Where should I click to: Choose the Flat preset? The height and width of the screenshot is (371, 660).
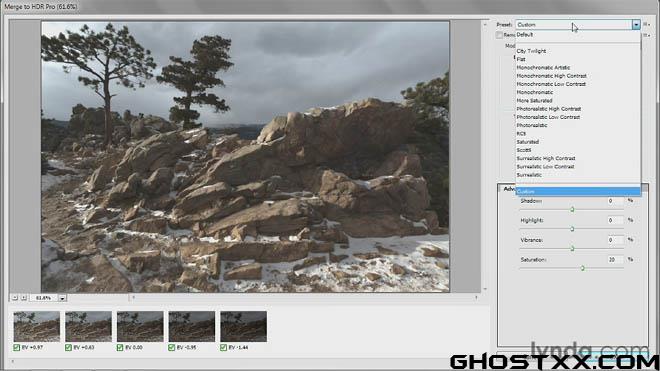click(x=578, y=59)
